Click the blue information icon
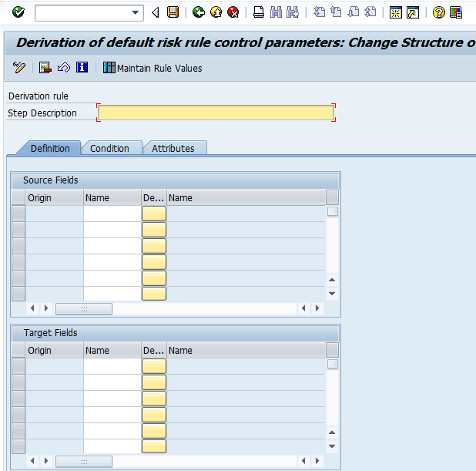This screenshot has width=476, height=471. 82,68
